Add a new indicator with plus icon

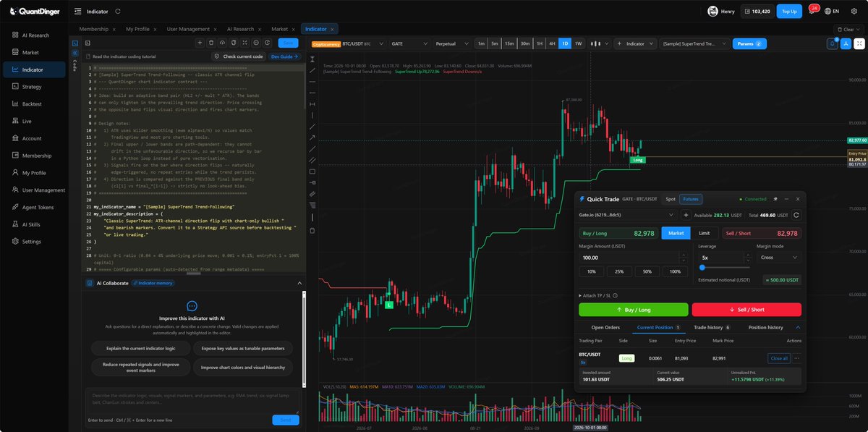[x=200, y=43]
